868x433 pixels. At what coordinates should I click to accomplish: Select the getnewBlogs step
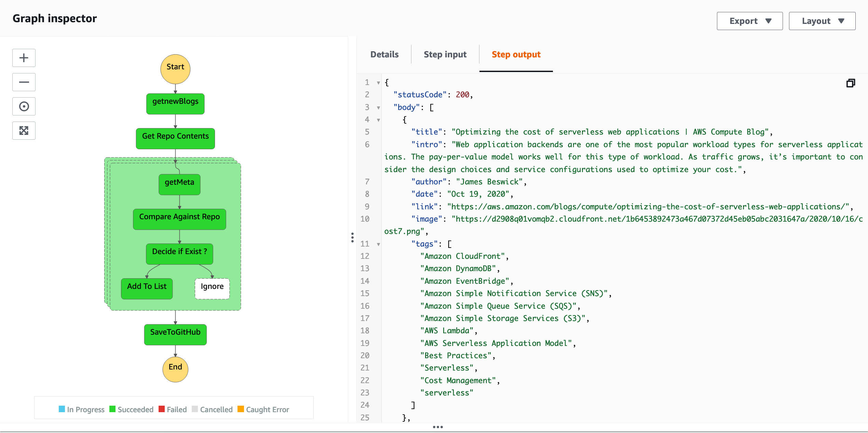(x=175, y=103)
